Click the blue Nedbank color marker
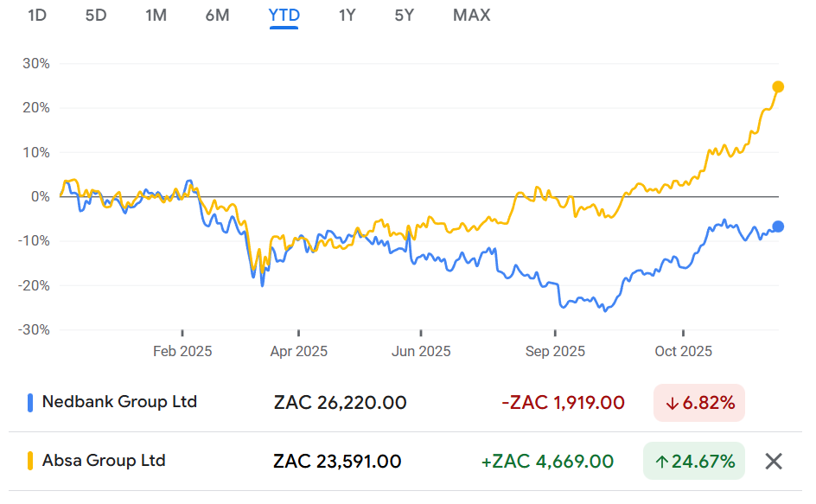Screen dimensions: 816x504 31,402
